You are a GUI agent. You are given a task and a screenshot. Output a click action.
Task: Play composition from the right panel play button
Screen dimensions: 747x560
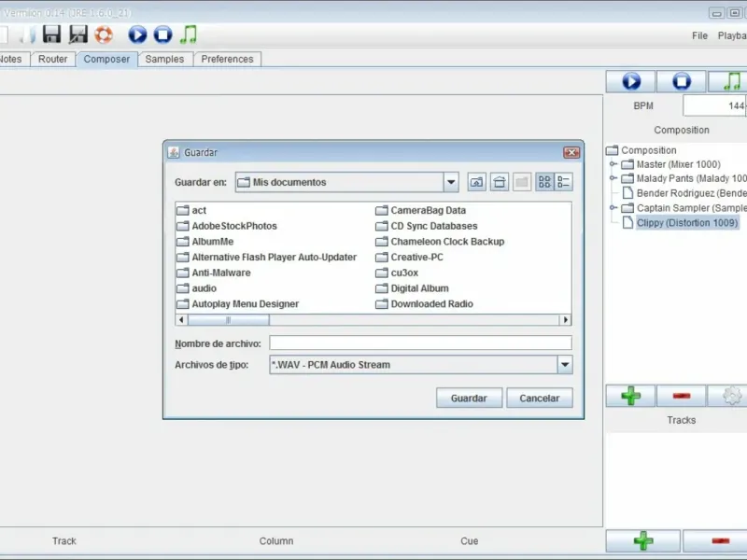point(631,81)
